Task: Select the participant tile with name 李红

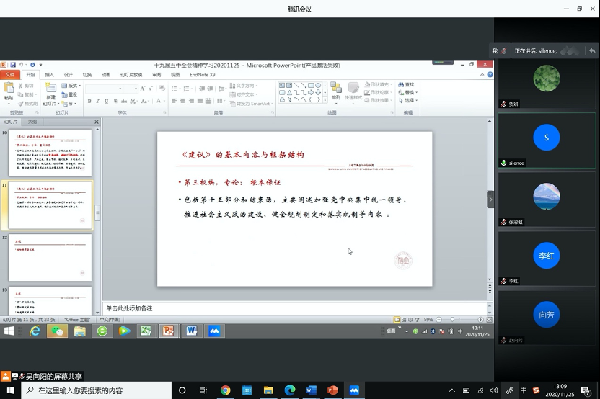Action: click(x=546, y=258)
